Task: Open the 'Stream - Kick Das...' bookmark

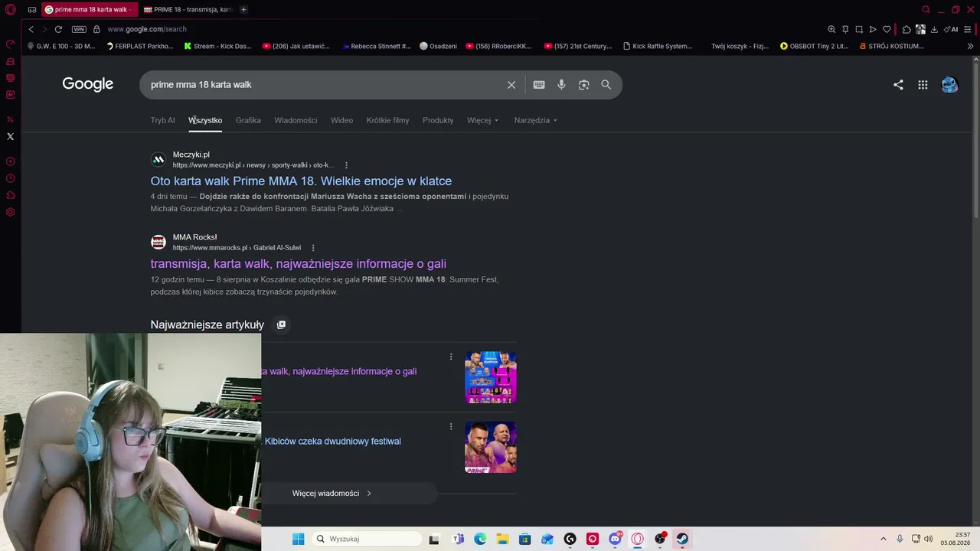Action: click(x=217, y=46)
